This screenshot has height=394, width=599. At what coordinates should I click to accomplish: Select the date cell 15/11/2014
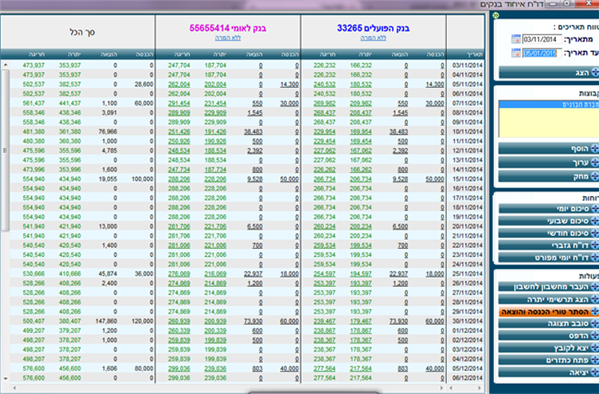tap(468, 179)
